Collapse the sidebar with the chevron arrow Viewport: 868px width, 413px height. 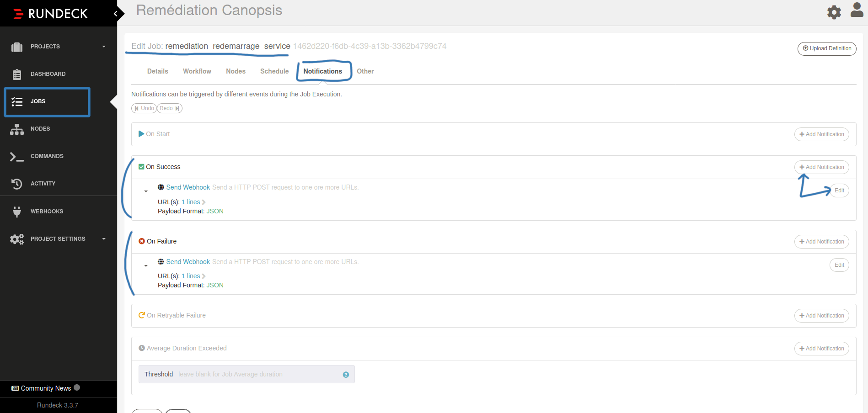116,14
